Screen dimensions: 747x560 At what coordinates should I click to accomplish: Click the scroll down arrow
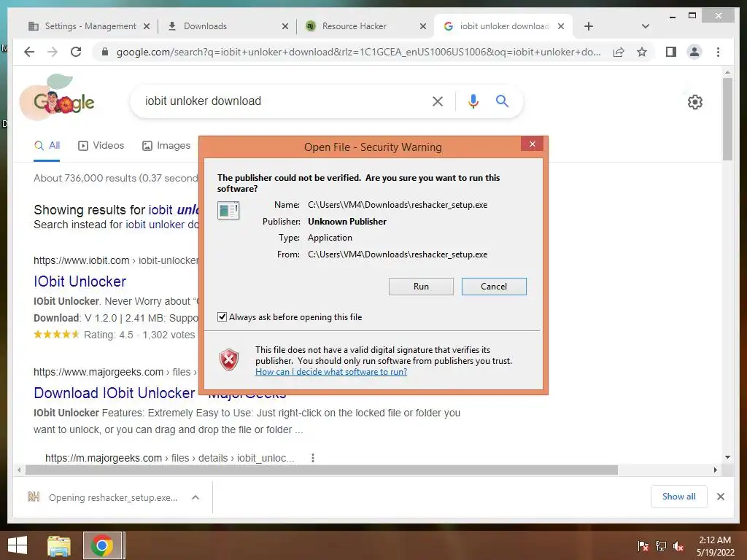[x=727, y=457]
